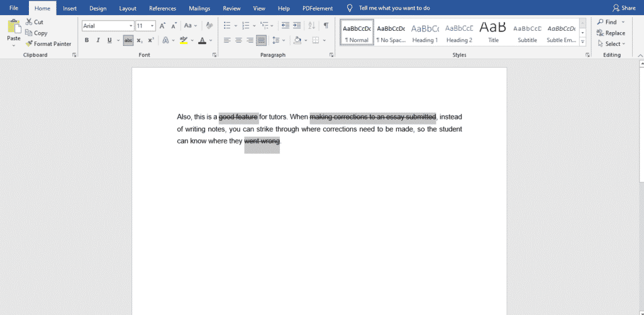Open font color dropdown arrow
Image resolution: width=644 pixels, height=315 pixels.
click(x=211, y=40)
